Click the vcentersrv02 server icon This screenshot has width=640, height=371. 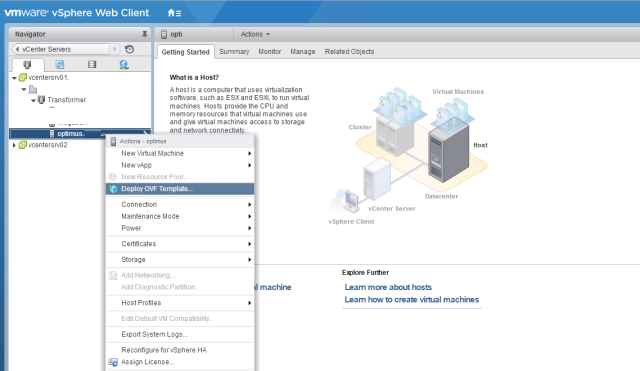point(23,145)
